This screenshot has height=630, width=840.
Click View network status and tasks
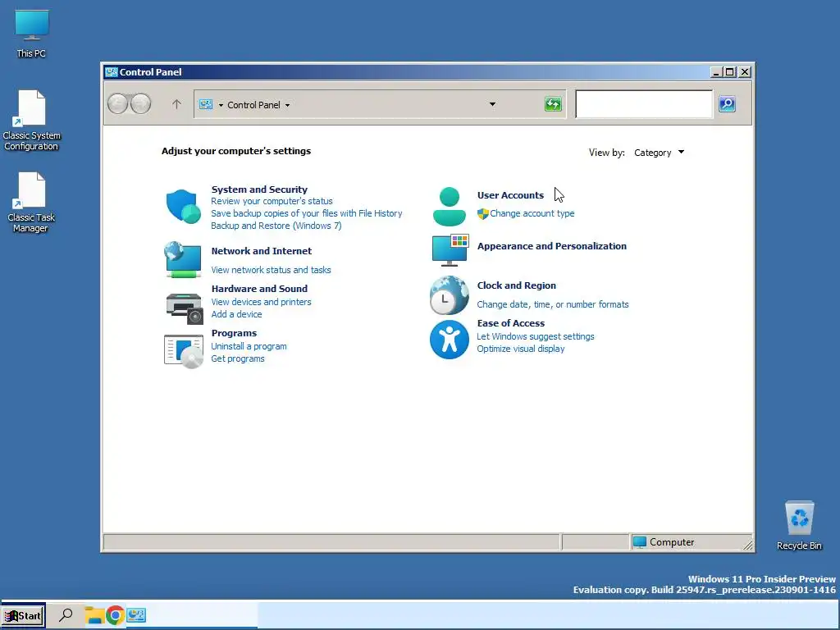tap(271, 270)
